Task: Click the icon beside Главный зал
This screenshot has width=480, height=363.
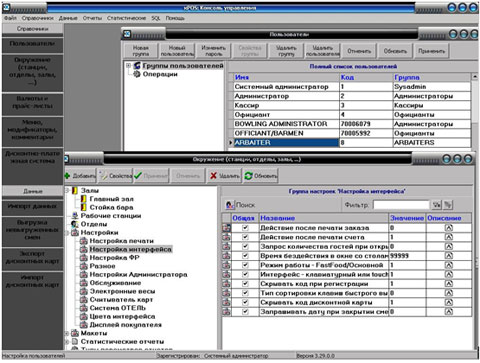Action: pyautogui.click(x=84, y=199)
